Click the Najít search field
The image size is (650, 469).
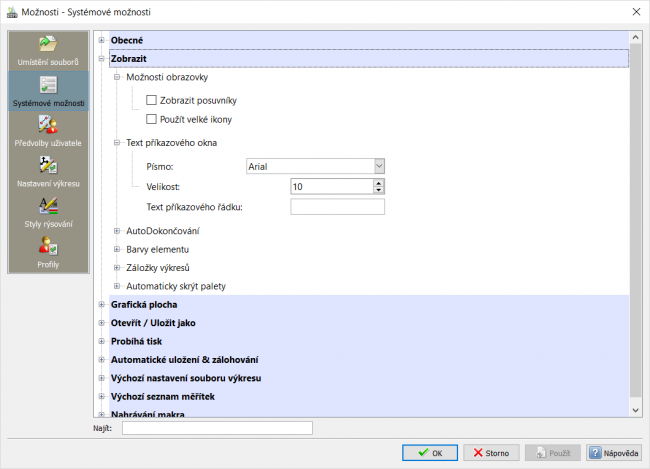(x=217, y=428)
